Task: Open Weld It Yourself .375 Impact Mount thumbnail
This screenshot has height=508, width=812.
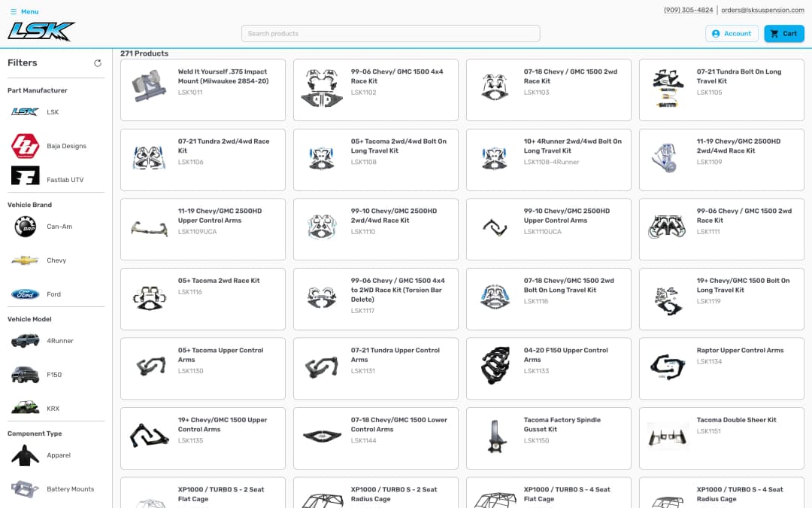Action: pyautogui.click(x=149, y=86)
